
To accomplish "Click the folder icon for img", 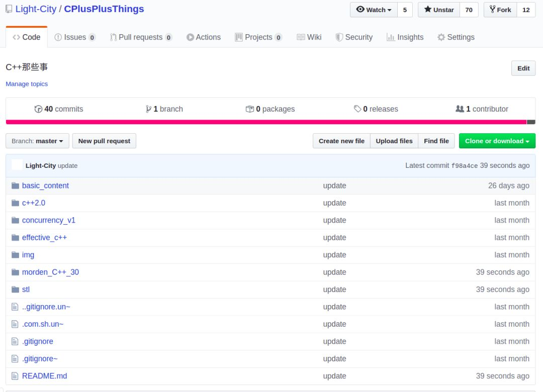I will tap(15, 255).
